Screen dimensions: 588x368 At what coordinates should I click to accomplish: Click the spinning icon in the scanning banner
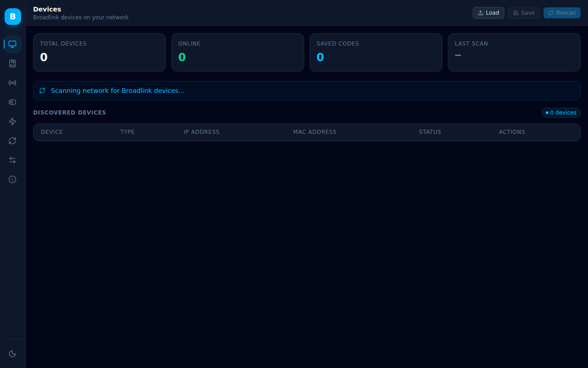point(42,91)
